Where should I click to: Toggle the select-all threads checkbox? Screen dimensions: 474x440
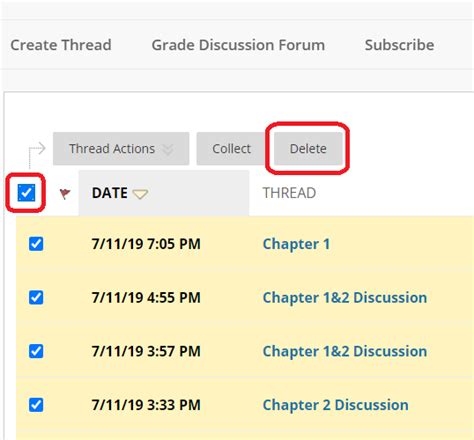[x=26, y=193]
